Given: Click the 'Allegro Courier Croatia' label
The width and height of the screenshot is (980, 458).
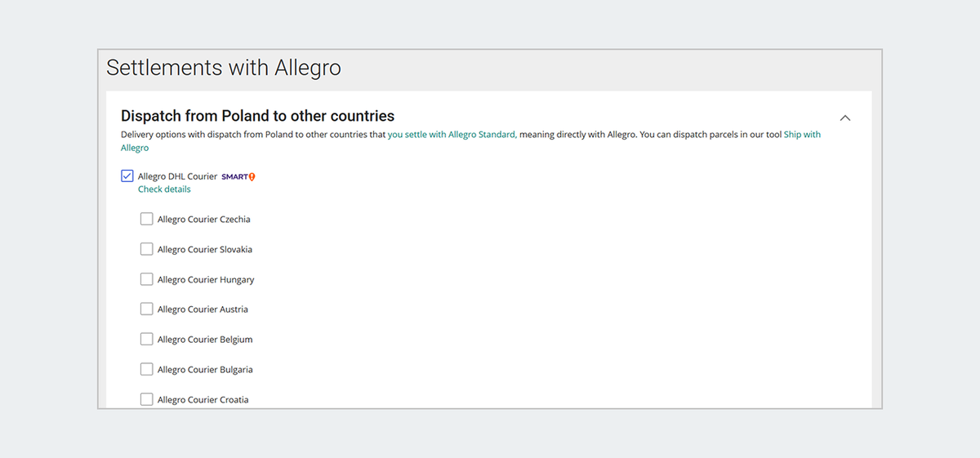Looking at the screenshot, I should tap(203, 400).
